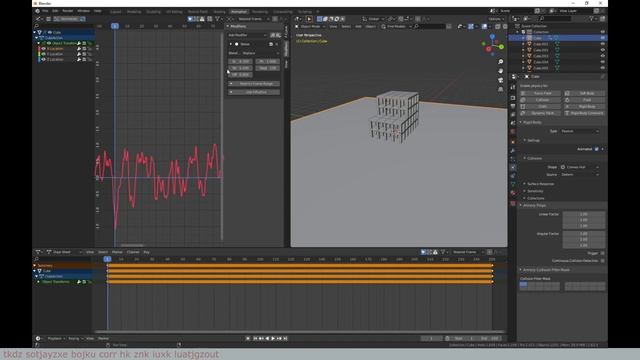Screen dimensions: 640x360
Task: Click the viewport zoom magnifier icon
Action: click(500, 62)
